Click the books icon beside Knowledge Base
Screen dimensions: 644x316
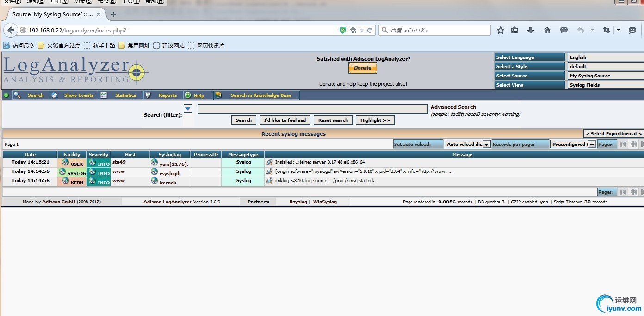click(219, 95)
